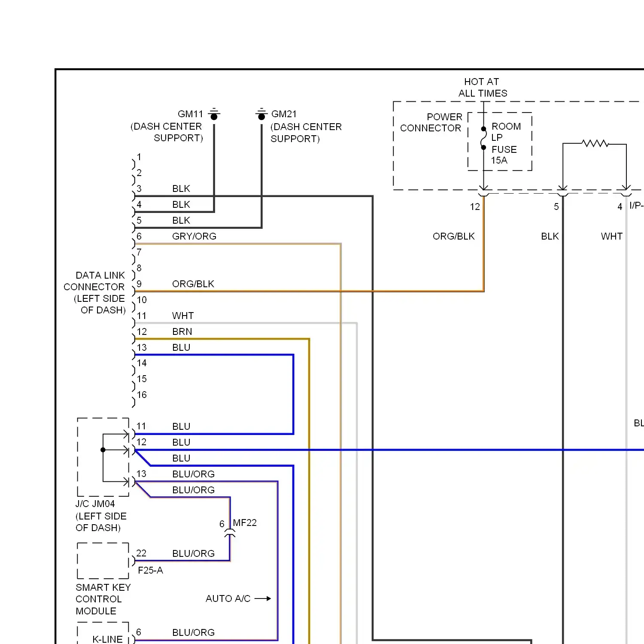
Task: Click the K-LINE label
Action: coord(107,639)
